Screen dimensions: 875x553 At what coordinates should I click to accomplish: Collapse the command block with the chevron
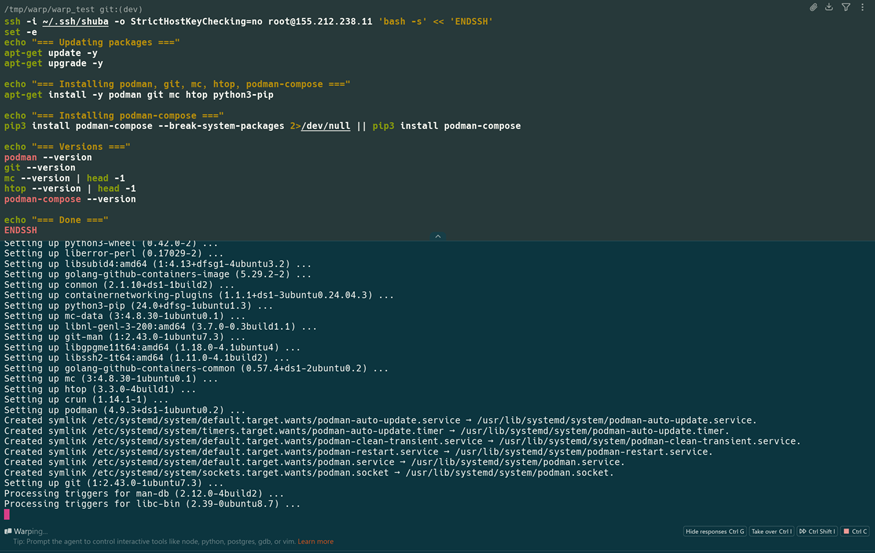point(437,237)
